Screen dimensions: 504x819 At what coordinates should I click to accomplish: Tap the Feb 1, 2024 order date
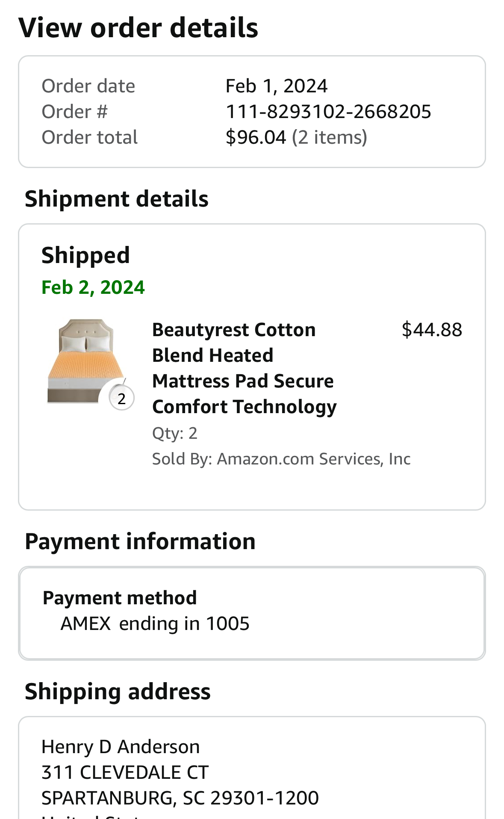coord(277,86)
